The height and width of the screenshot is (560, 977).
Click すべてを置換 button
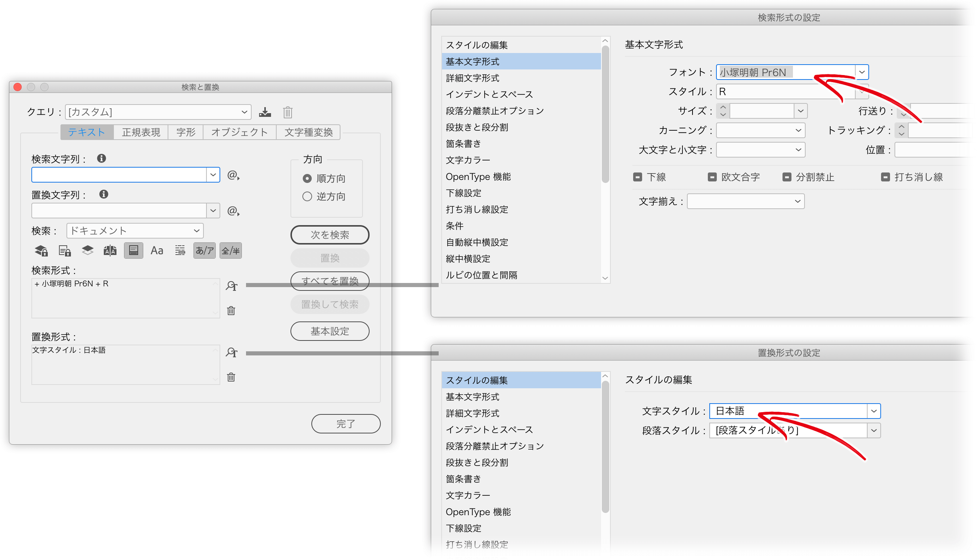(330, 281)
